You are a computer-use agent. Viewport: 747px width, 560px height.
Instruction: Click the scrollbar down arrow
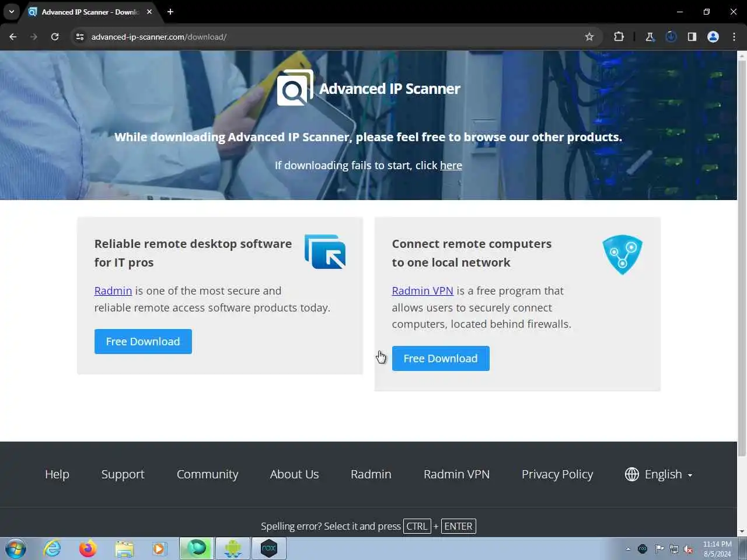point(742,531)
